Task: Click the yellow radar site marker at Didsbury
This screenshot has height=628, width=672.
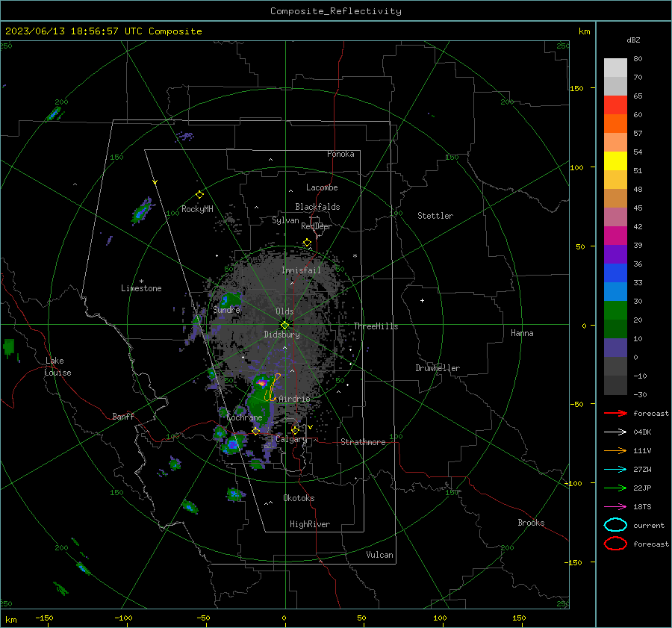Action: (285, 325)
